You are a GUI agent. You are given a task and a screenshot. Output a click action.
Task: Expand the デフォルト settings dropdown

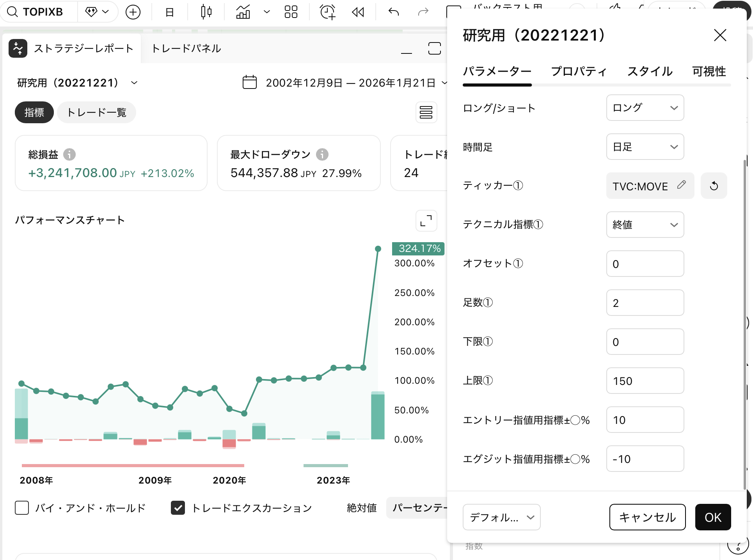pyautogui.click(x=501, y=517)
